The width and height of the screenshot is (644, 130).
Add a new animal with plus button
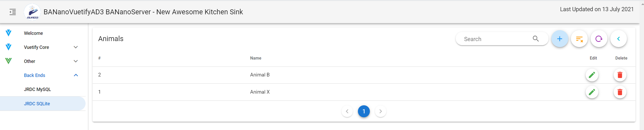560,39
